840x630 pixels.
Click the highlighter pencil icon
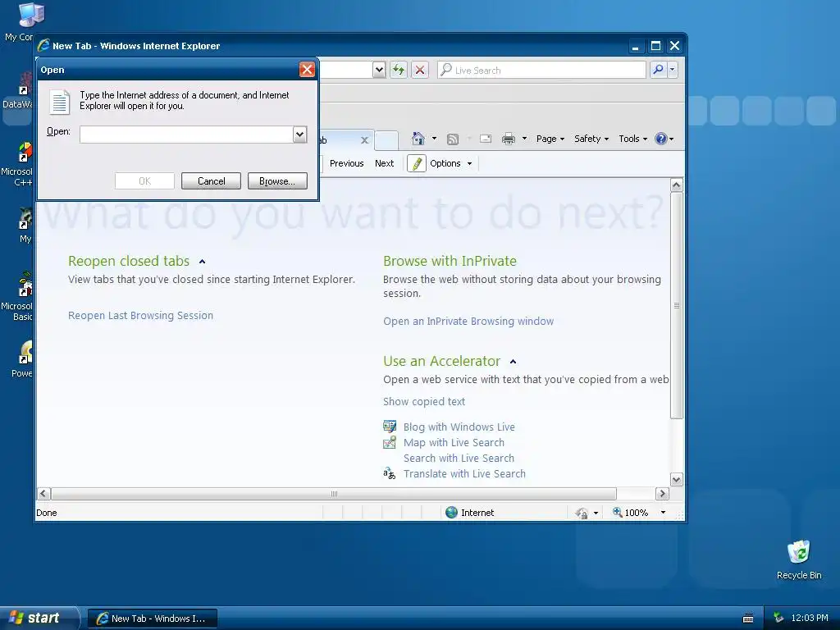click(416, 163)
